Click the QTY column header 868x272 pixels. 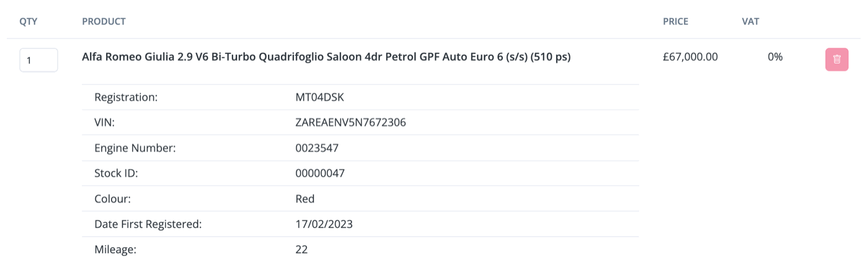(29, 22)
